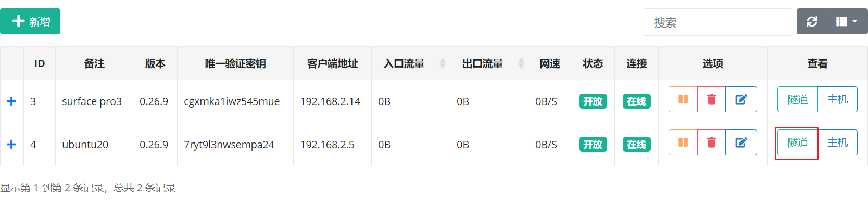Open 隧道 for the ubuntu20 client

tap(798, 142)
